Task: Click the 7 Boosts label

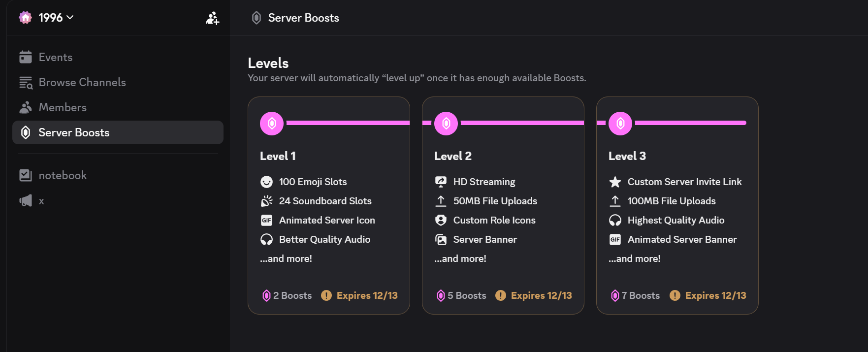Action: click(641, 295)
